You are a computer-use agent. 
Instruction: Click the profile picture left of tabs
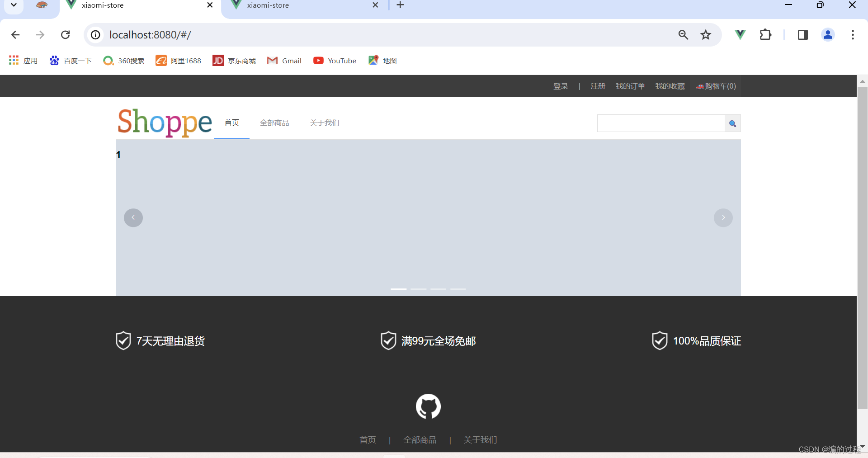coord(42,5)
